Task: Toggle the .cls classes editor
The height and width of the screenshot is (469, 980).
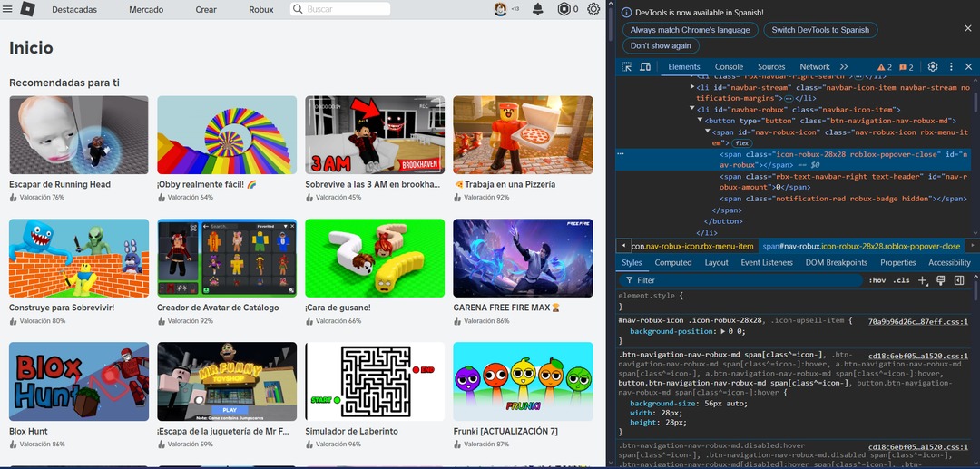Action: point(901,280)
